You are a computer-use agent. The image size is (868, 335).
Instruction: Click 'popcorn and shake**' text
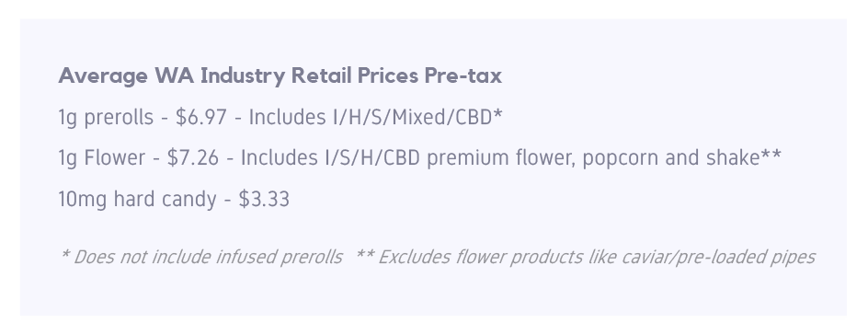click(x=682, y=159)
